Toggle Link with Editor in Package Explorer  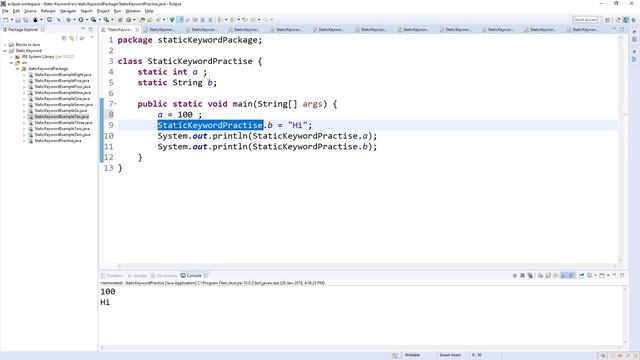[72, 38]
